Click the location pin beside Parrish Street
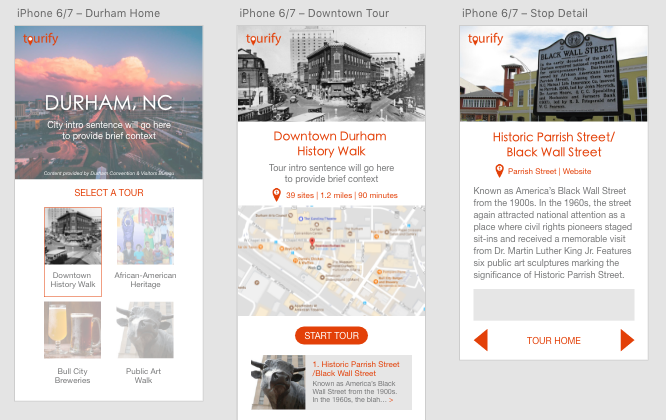The image size is (666, 420). (x=499, y=171)
